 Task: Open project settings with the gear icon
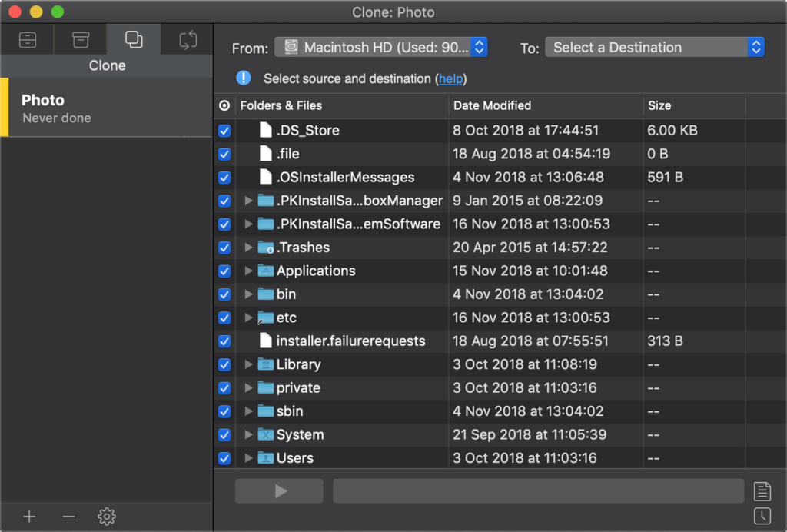106,517
